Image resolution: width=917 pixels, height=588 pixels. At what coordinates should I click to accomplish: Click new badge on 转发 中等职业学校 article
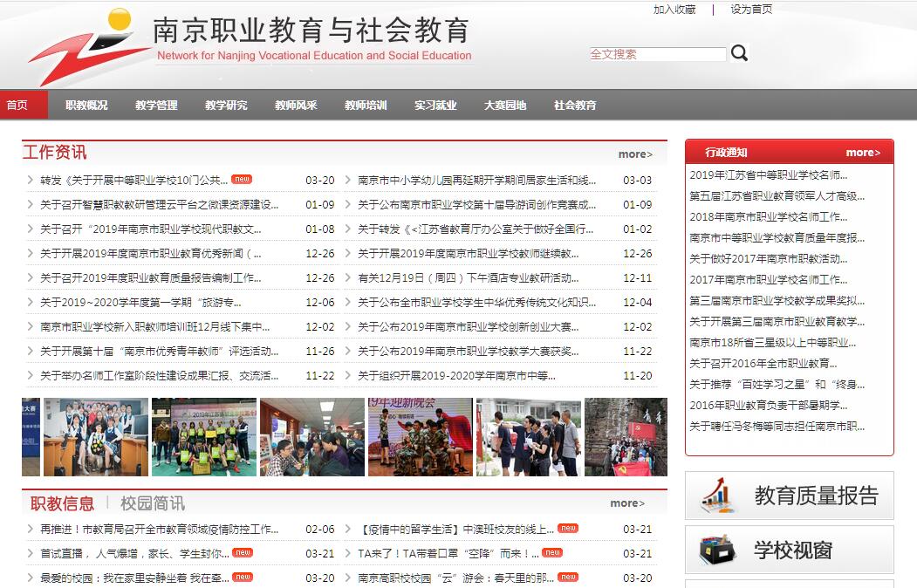click(x=242, y=180)
